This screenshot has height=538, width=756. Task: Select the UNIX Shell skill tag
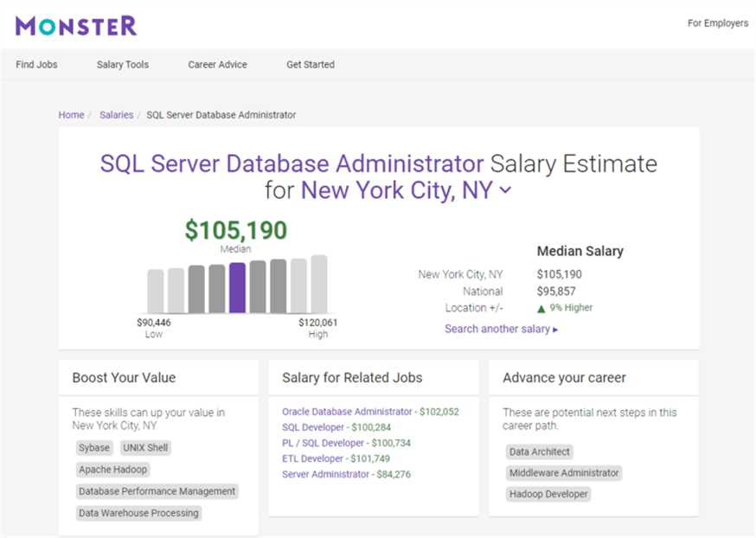tap(145, 448)
